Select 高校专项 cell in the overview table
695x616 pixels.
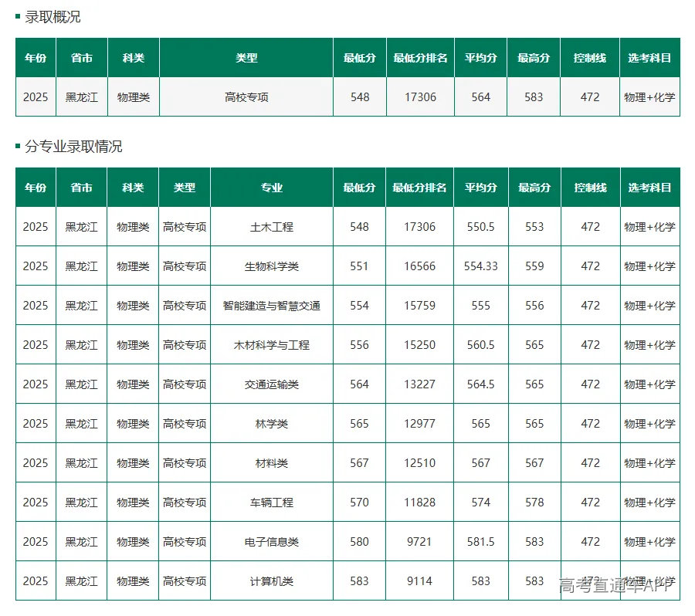[x=246, y=97]
